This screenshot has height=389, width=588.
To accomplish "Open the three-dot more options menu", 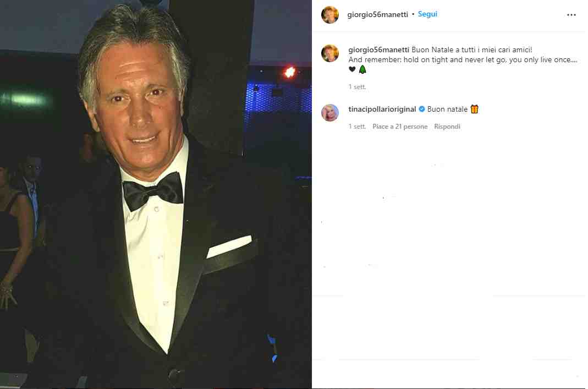I will [x=571, y=15].
